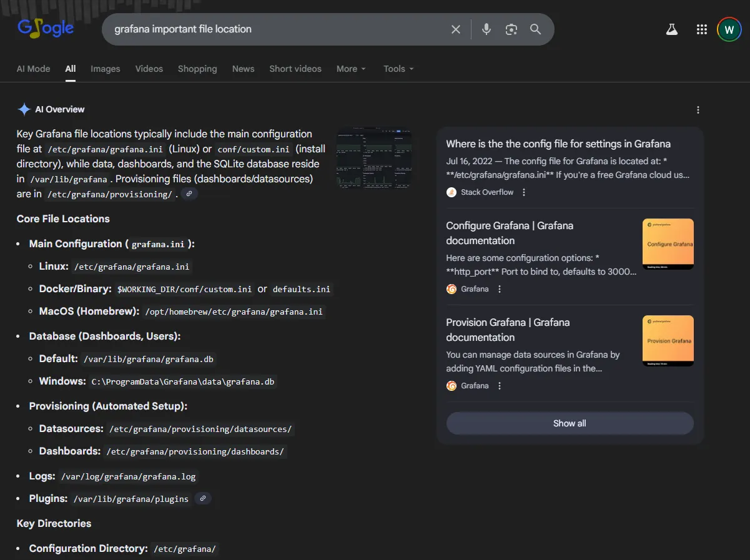Open Search Labs flask icon

pyautogui.click(x=672, y=29)
